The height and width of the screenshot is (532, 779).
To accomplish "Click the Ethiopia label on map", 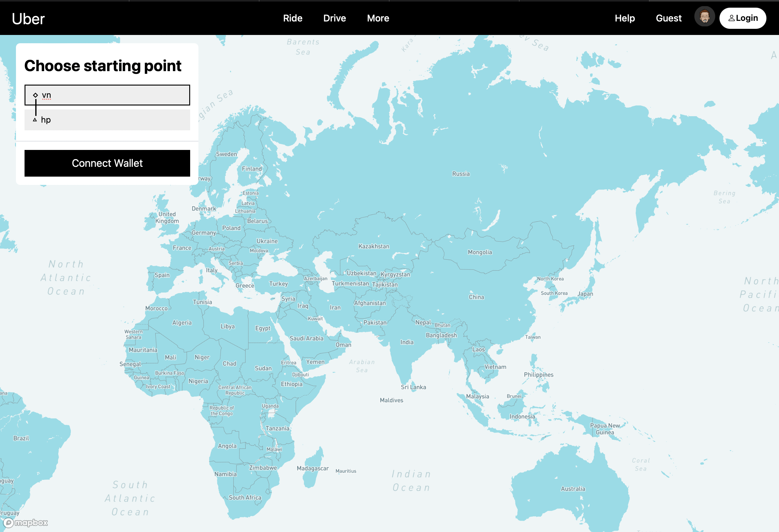I will point(292,384).
